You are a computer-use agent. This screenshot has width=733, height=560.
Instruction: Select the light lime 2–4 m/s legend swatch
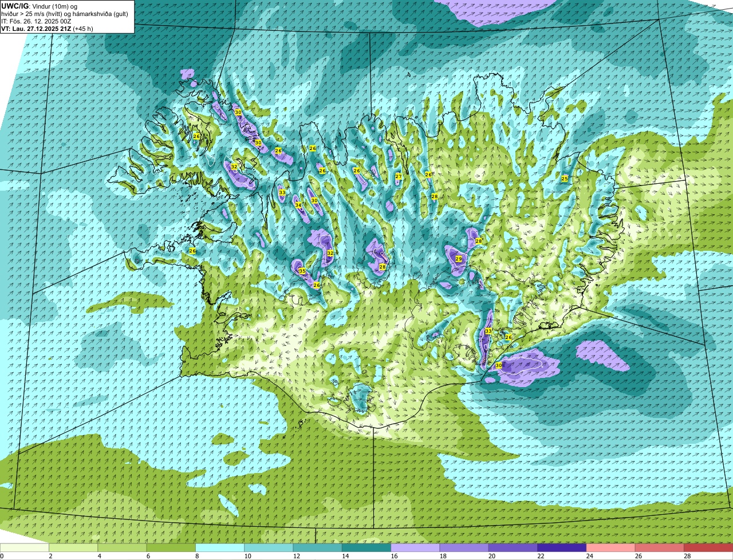pyautogui.click(x=73, y=547)
